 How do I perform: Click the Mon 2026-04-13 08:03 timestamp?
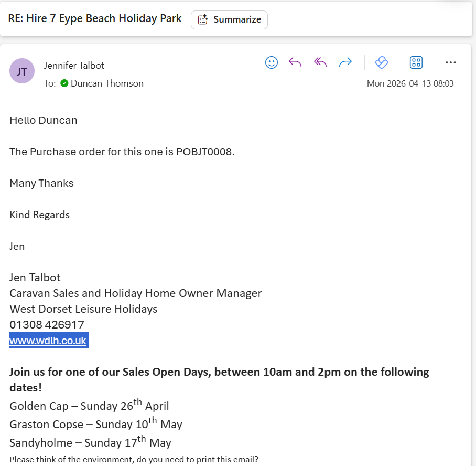[x=410, y=83]
